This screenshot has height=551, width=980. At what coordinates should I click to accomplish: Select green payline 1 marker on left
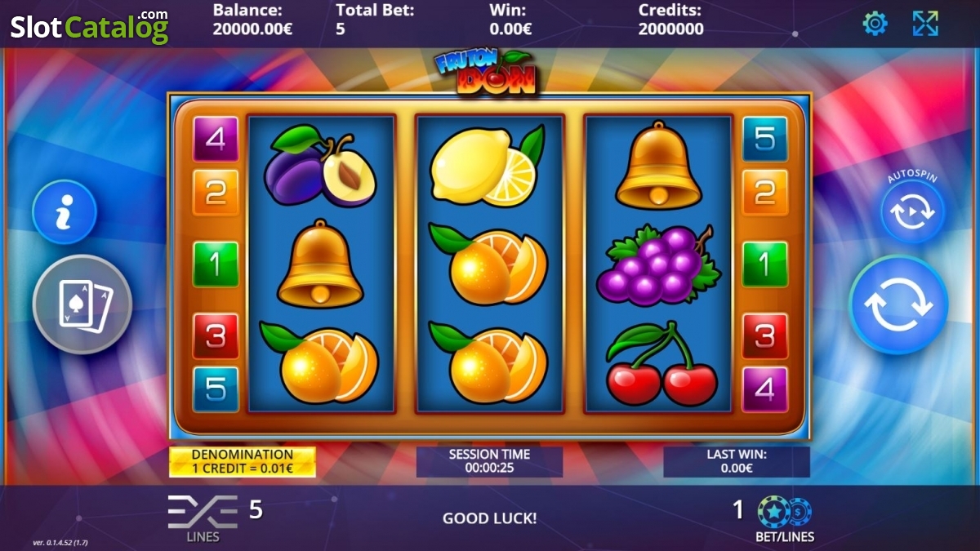click(216, 264)
